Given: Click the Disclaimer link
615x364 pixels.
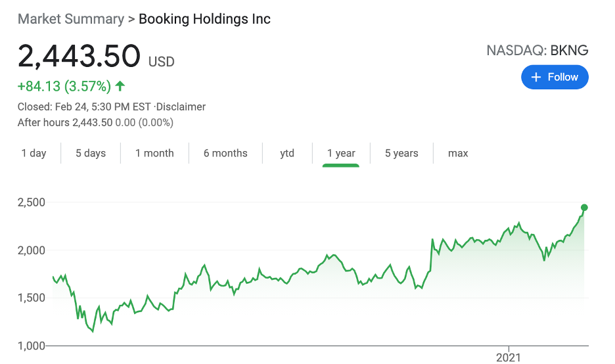Looking at the screenshot, I should click(x=181, y=106).
